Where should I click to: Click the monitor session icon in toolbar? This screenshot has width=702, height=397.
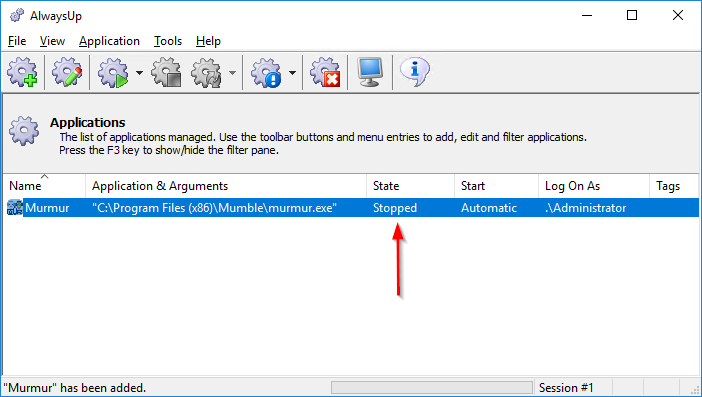tap(370, 72)
